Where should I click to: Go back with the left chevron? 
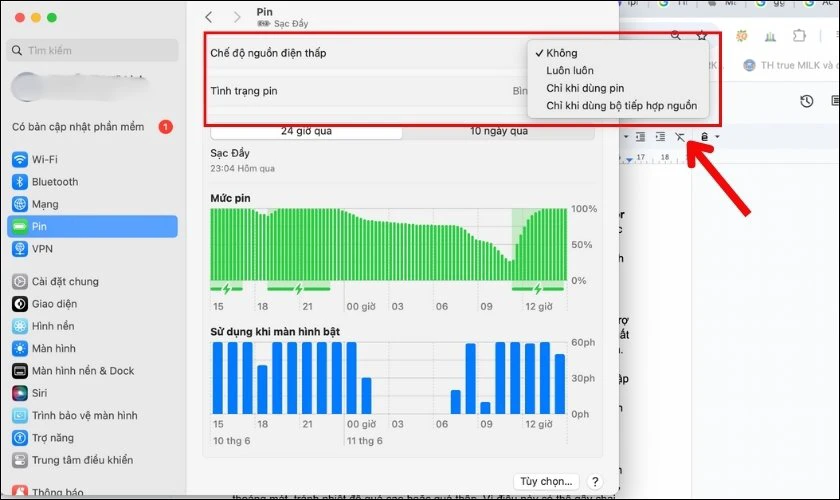coord(209,17)
